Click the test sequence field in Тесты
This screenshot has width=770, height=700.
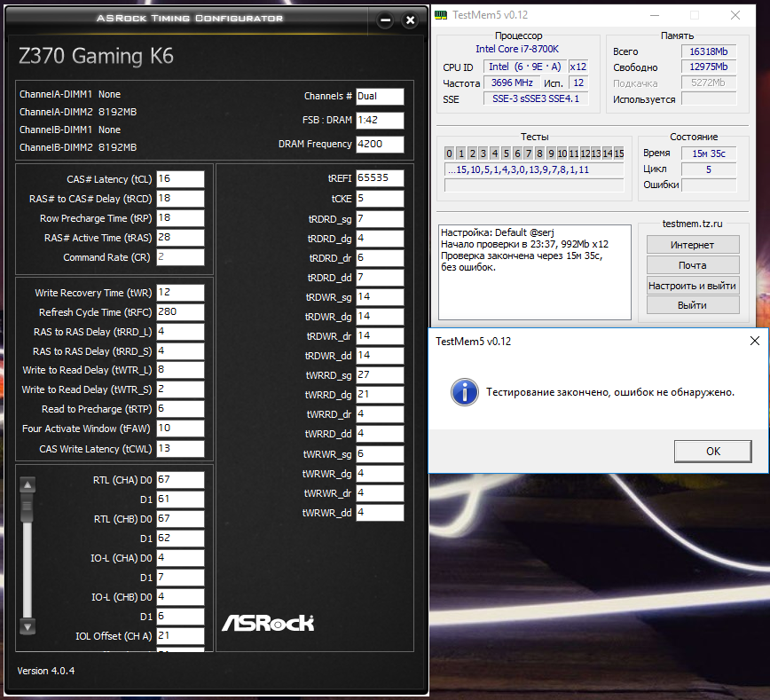tap(534, 170)
